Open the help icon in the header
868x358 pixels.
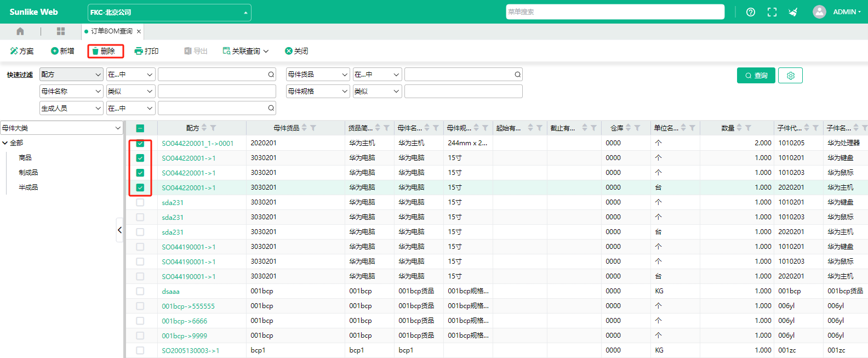pos(751,12)
